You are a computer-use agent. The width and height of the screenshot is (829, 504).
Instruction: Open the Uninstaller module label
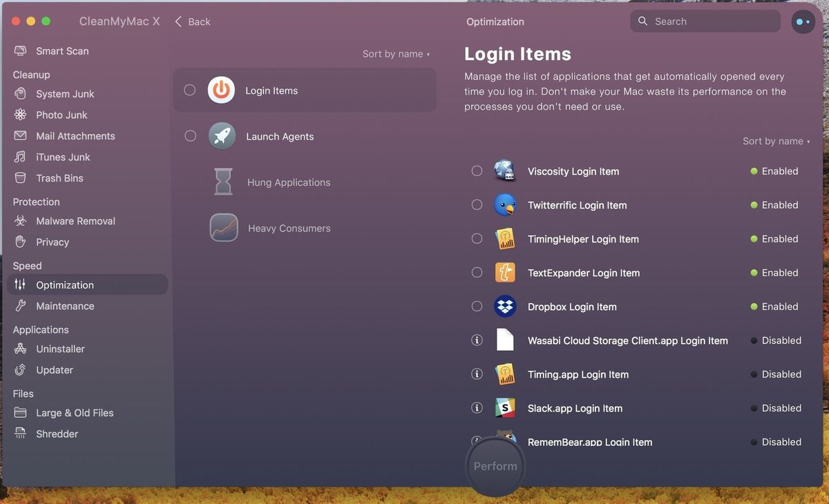pyautogui.click(x=60, y=349)
